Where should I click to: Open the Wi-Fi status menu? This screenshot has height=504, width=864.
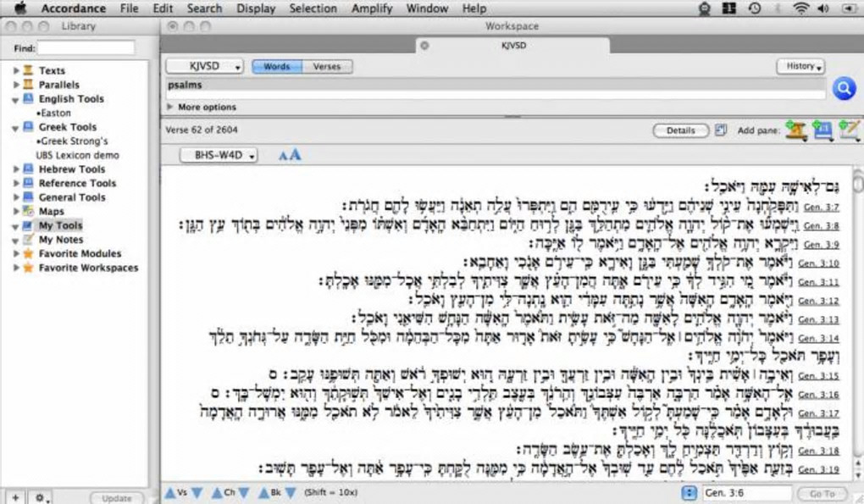pos(801,8)
